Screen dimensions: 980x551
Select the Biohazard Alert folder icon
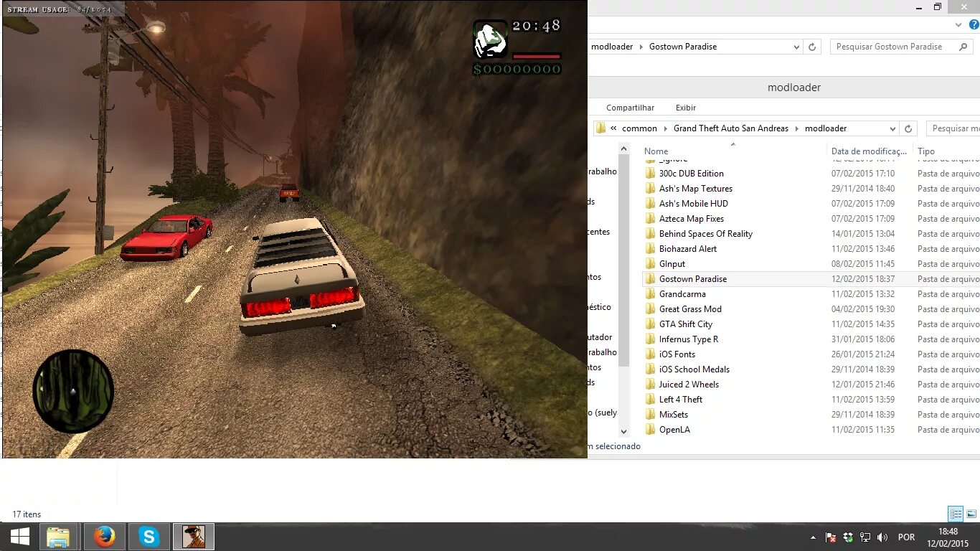(x=650, y=249)
